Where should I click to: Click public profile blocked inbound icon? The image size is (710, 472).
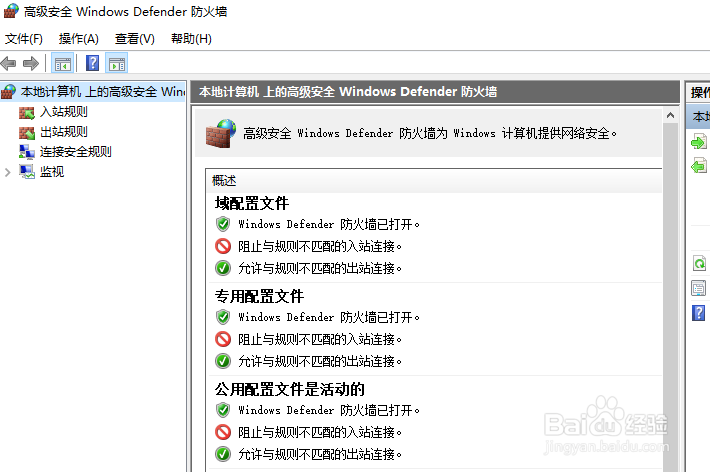tap(223, 432)
